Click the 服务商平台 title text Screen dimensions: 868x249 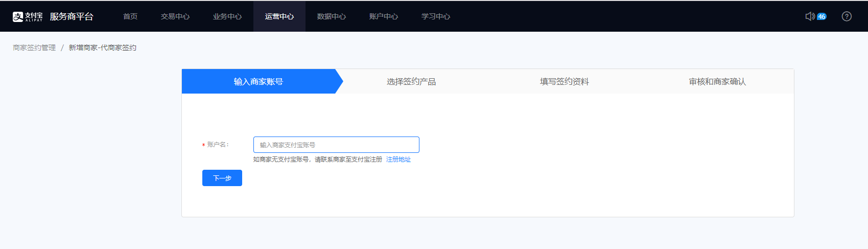72,16
